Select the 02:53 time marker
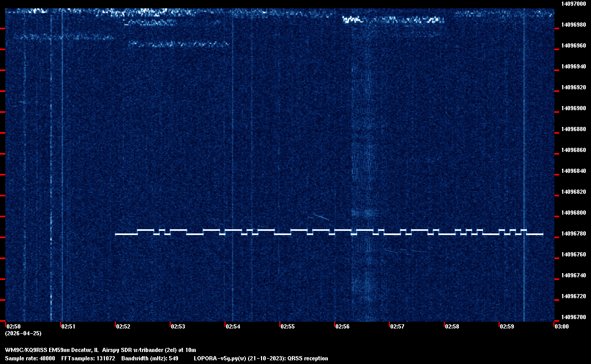The image size is (591, 364). (178, 326)
